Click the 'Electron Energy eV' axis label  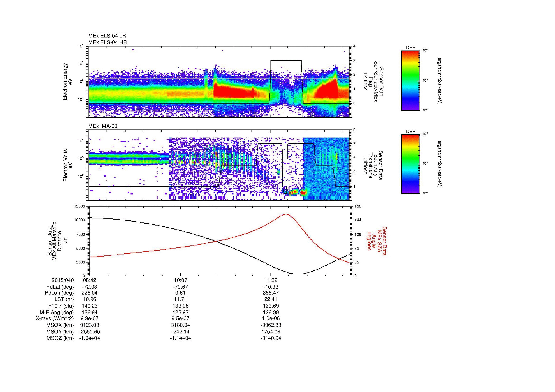pos(68,82)
